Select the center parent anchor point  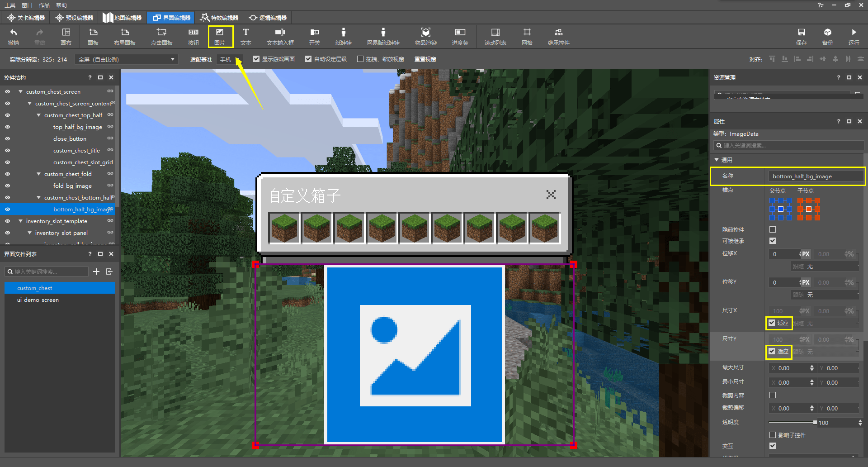[781, 209]
